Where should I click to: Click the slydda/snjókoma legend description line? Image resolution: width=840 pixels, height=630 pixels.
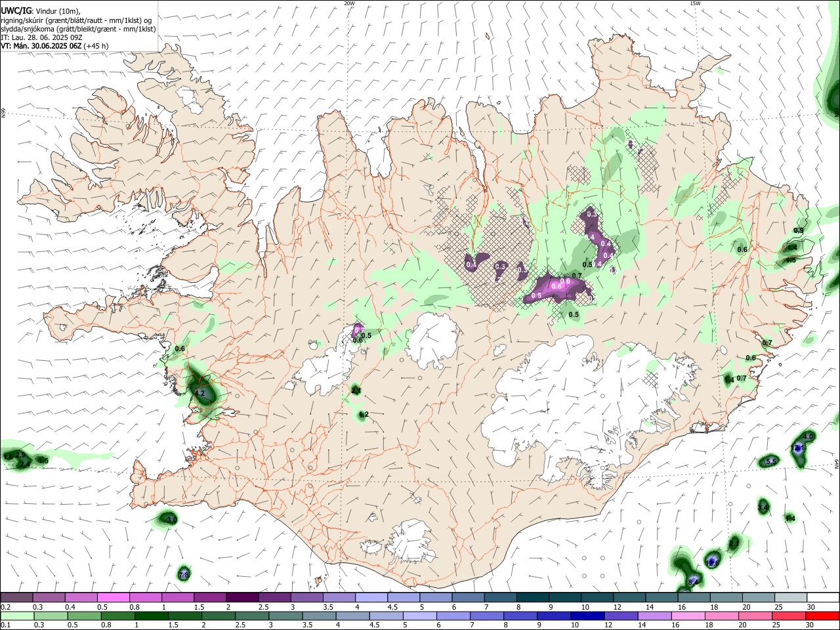tap(79, 29)
